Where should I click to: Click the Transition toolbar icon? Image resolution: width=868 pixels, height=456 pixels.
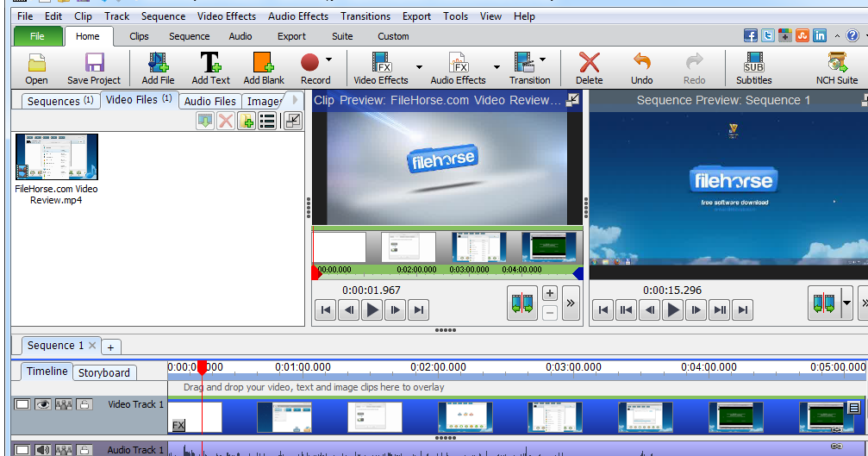524,63
